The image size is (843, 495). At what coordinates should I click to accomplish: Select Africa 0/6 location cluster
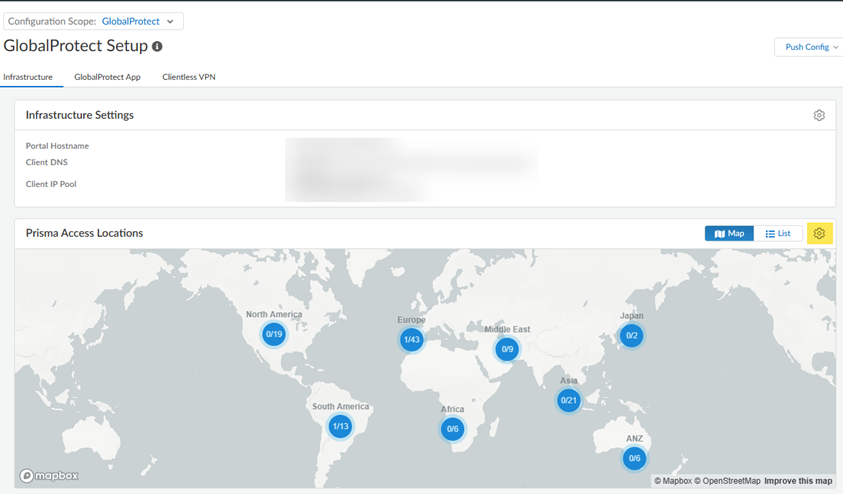(x=452, y=429)
